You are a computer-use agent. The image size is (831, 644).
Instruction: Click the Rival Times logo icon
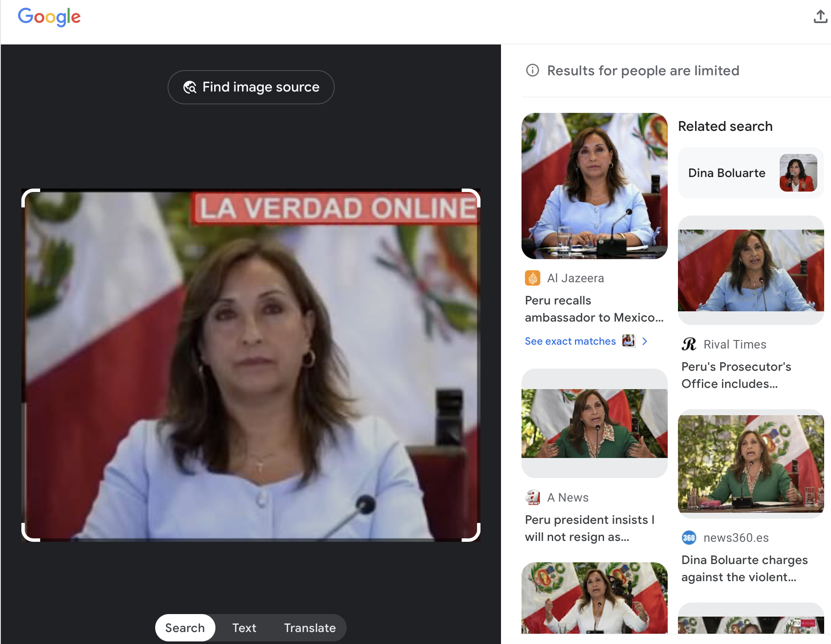coord(689,344)
